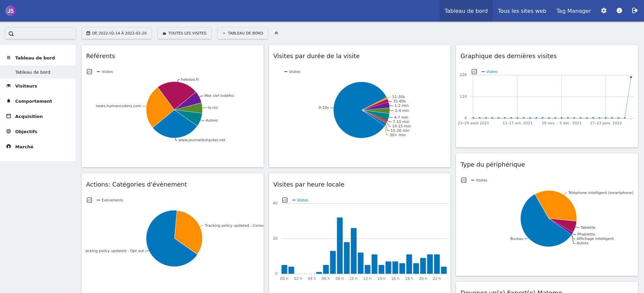
Task: Open metric picker icon in Type du périphérique
Action: click(464, 180)
